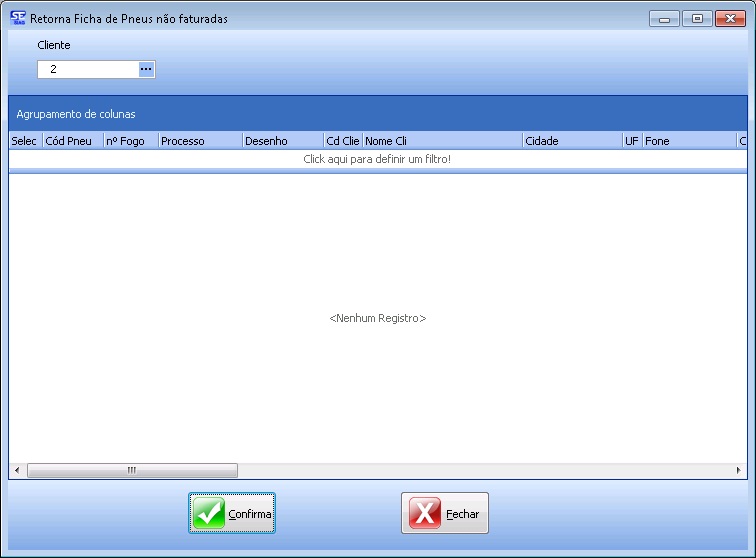756x558 pixels.
Task: Click the app icon in title bar
Action: tap(17, 18)
